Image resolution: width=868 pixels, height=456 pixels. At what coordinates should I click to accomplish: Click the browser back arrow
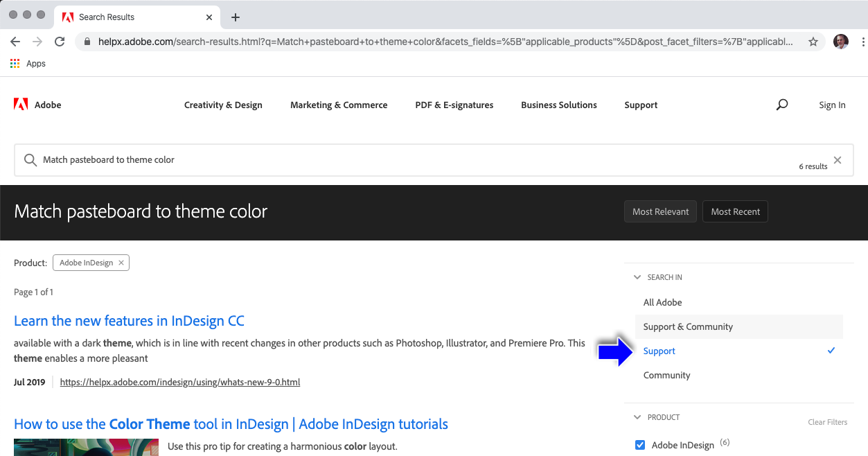(x=15, y=42)
